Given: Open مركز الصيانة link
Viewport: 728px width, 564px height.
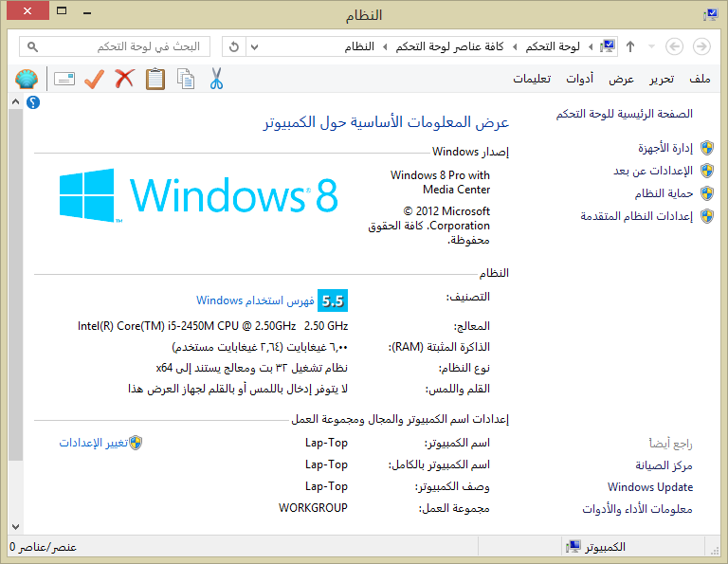Looking at the screenshot, I should pos(664,465).
